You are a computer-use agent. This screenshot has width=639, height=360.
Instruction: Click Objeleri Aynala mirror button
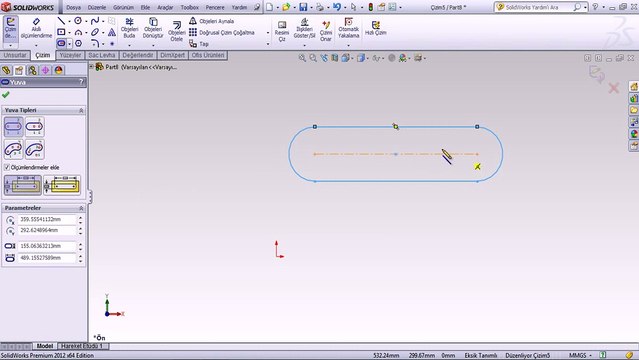click(x=212, y=21)
